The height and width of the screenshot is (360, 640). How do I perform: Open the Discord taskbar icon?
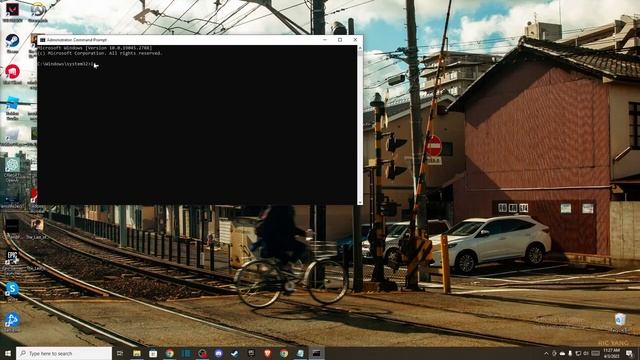218,353
